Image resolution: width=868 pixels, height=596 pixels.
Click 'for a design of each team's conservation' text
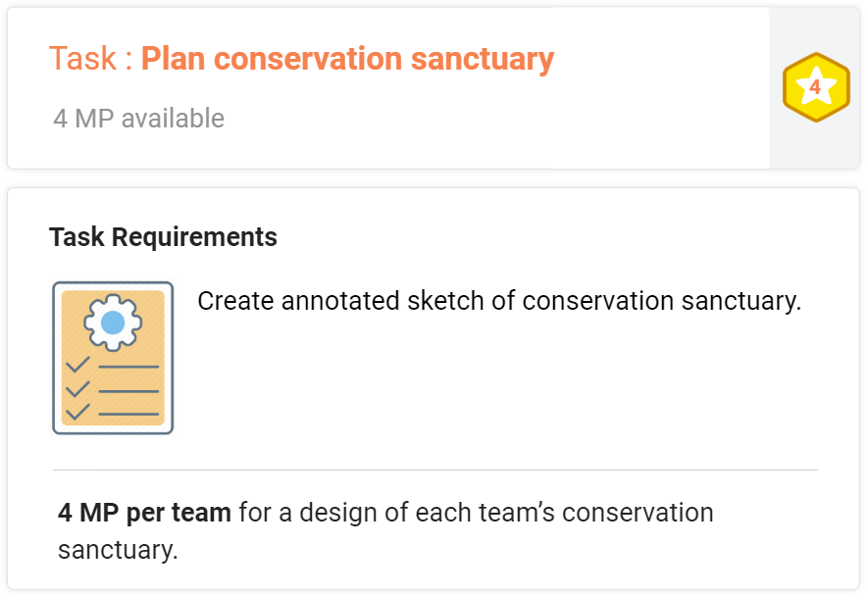coord(476,513)
